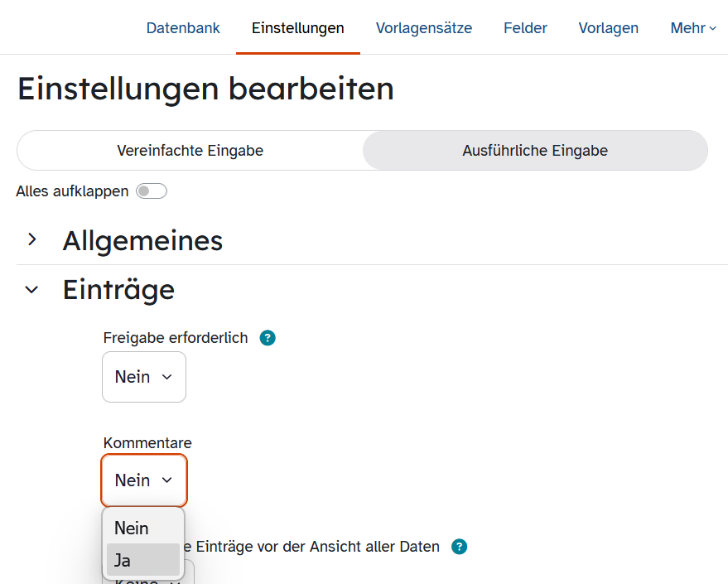728x584 pixels.
Task: Open the Felder tab
Action: tap(525, 28)
